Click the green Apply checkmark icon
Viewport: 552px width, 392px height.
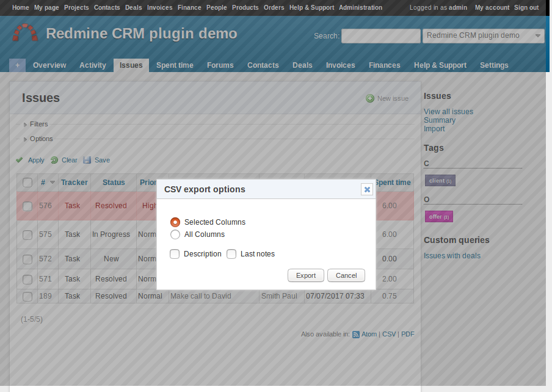pyautogui.click(x=20, y=160)
